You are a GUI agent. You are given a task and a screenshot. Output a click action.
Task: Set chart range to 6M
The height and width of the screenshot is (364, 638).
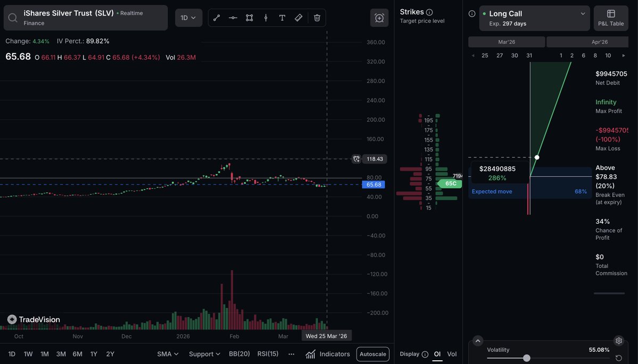(x=77, y=354)
